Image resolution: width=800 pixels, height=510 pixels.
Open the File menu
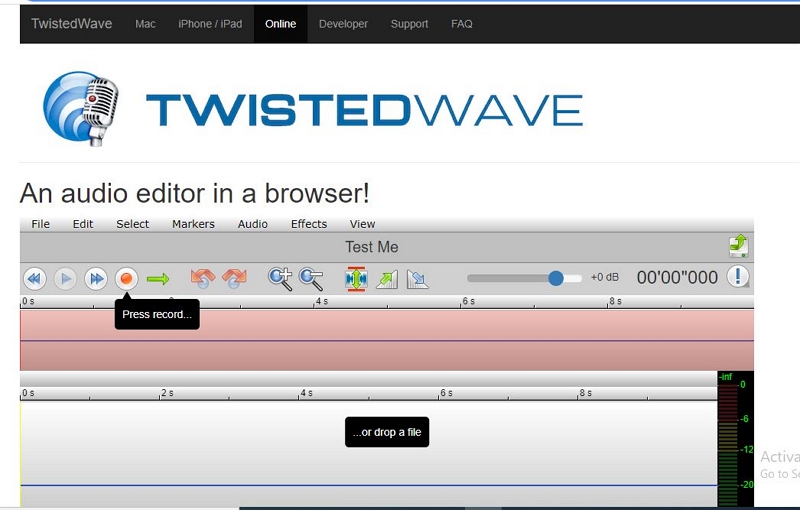click(x=40, y=224)
